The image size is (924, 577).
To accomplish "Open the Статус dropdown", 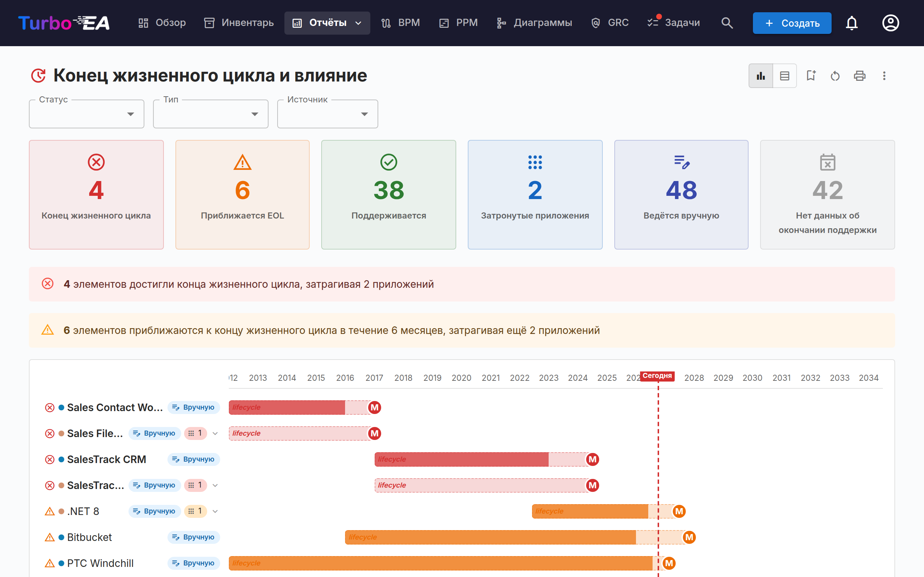I will pos(87,114).
